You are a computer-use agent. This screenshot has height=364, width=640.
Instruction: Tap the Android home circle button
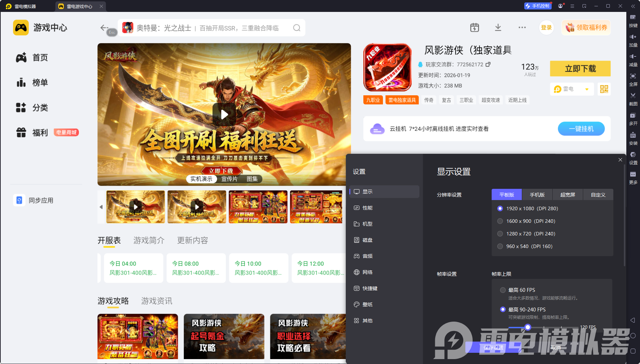coord(633,336)
